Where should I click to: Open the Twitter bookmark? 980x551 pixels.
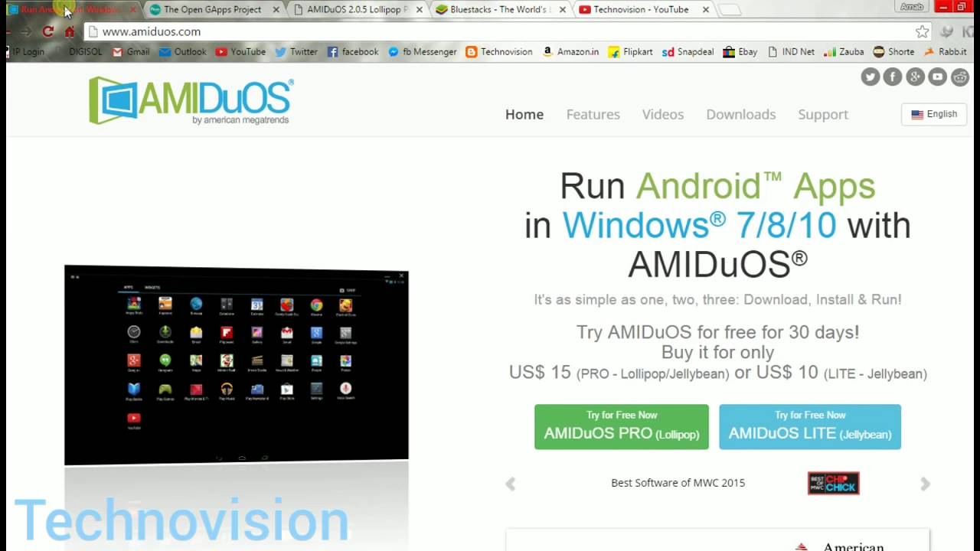coord(296,51)
